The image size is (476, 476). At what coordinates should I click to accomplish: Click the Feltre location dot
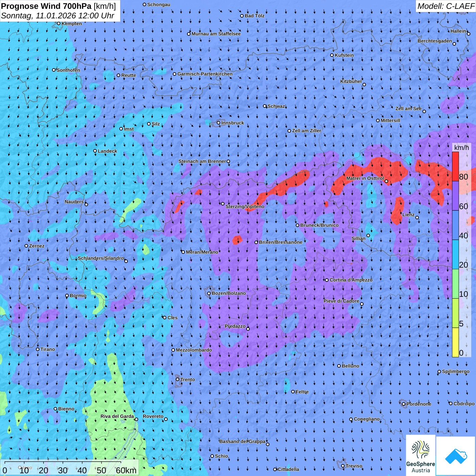(x=293, y=392)
